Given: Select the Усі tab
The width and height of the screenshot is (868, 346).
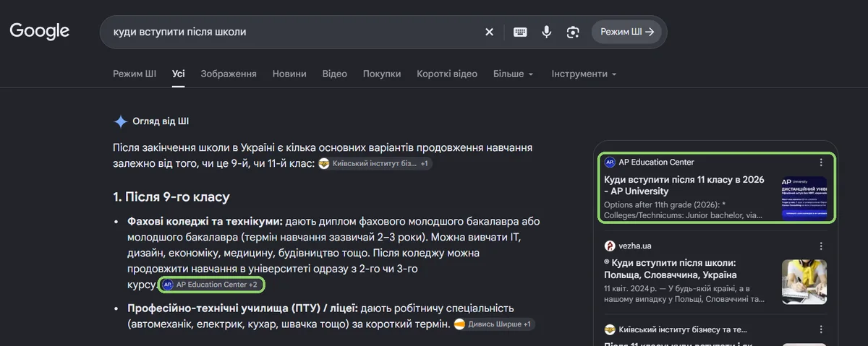Looking at the screenshot, I should (x=179, y=74).
